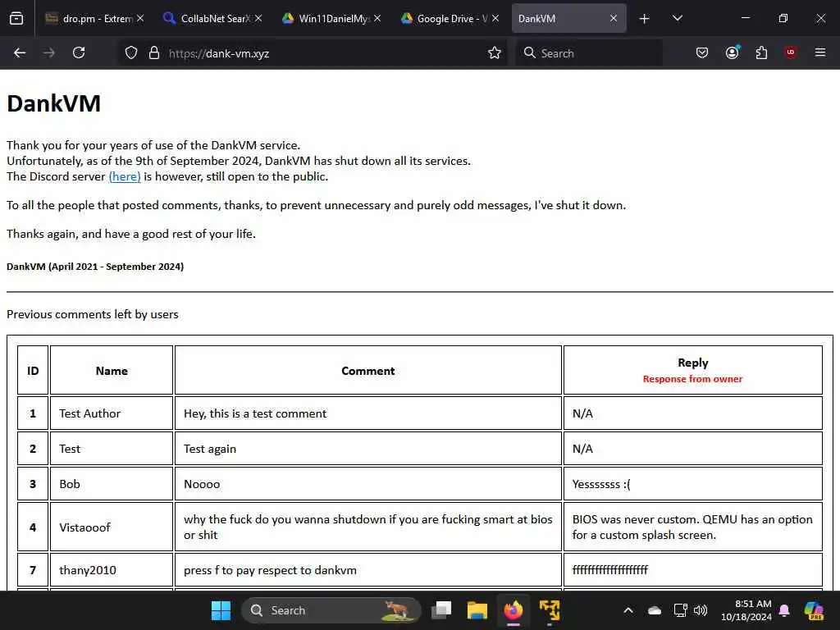Image resolution: width=840 pixels, height=630 pixels.
Task: Close the DankVM tab
Action: click(x=614, y=18)
